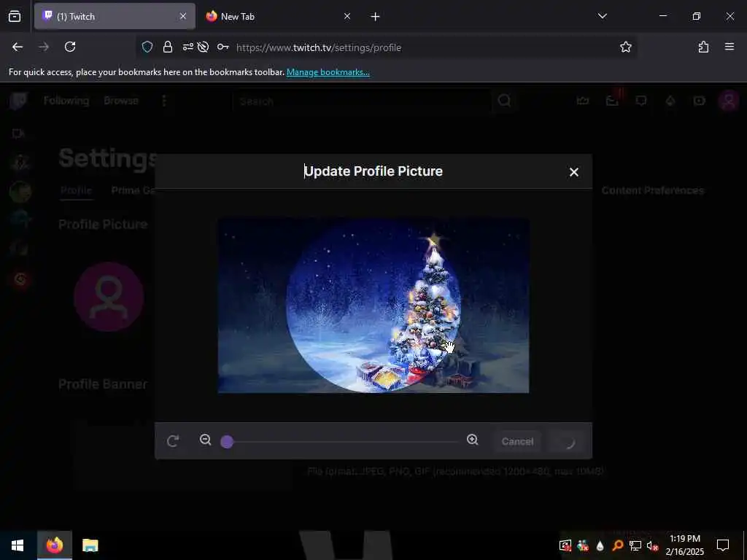Close the Update Profile Picture dialog
747x560 pixels.
[x=573, y=172]
